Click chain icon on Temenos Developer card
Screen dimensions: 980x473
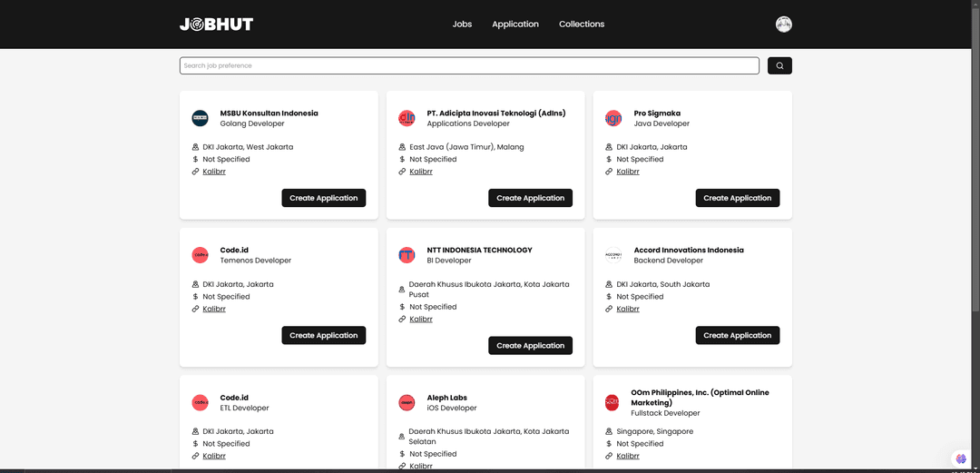tap(195, 309)
